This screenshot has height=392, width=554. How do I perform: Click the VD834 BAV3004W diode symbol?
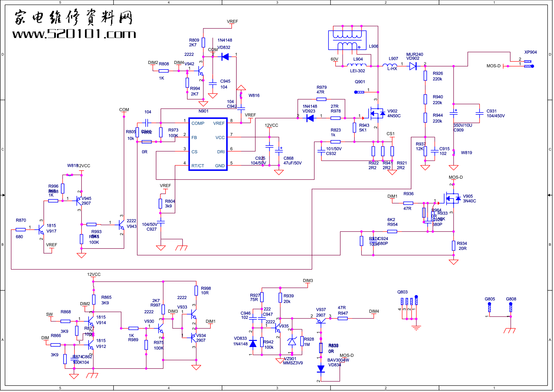pyautogui.click(x=321, y=369)
